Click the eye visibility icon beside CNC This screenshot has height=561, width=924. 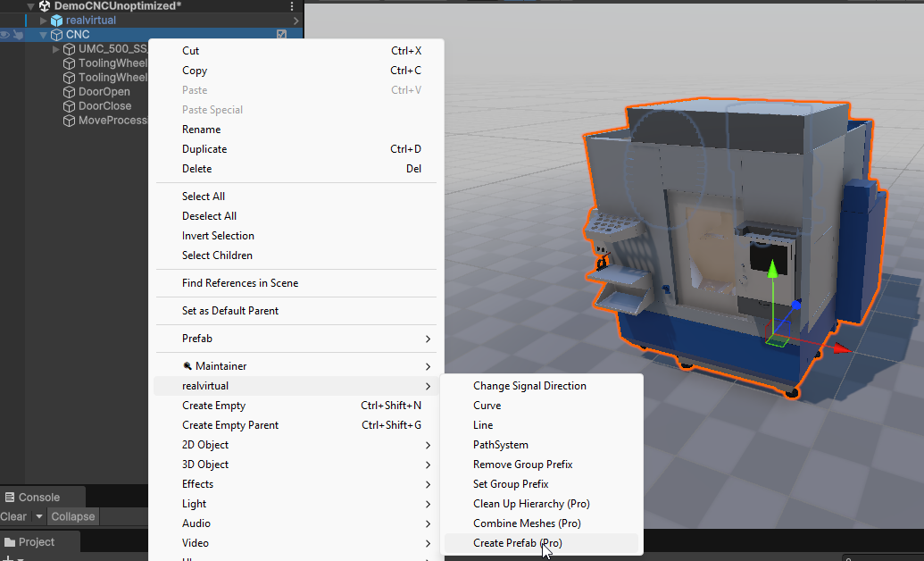point(5,35)
